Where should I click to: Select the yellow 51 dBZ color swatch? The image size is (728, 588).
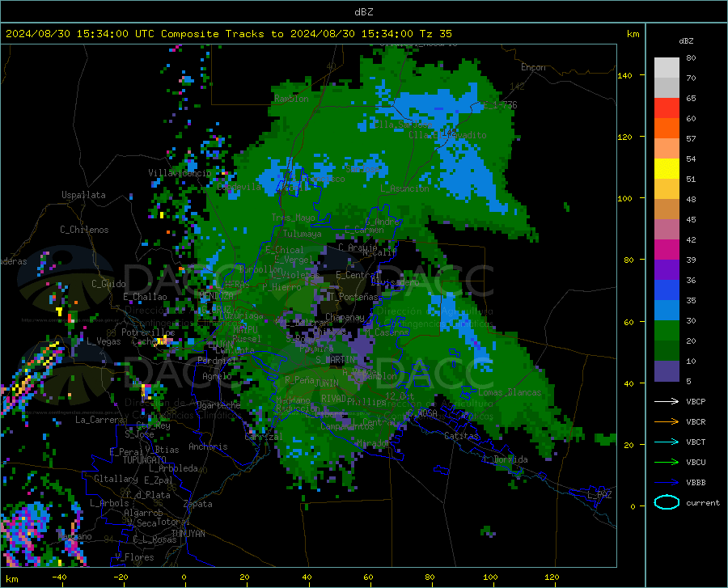667,169
